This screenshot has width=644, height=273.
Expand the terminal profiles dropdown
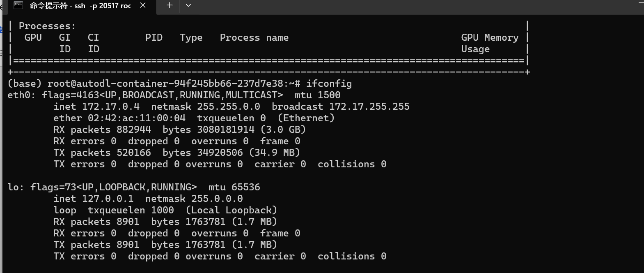click(188, 5)
